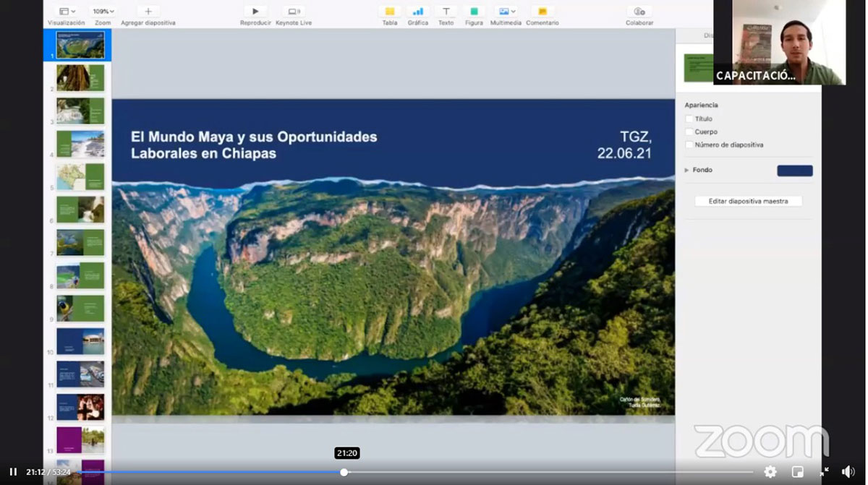Select slide 13 thumbnail
Screen dimensions: 868x485
[80, 439]
